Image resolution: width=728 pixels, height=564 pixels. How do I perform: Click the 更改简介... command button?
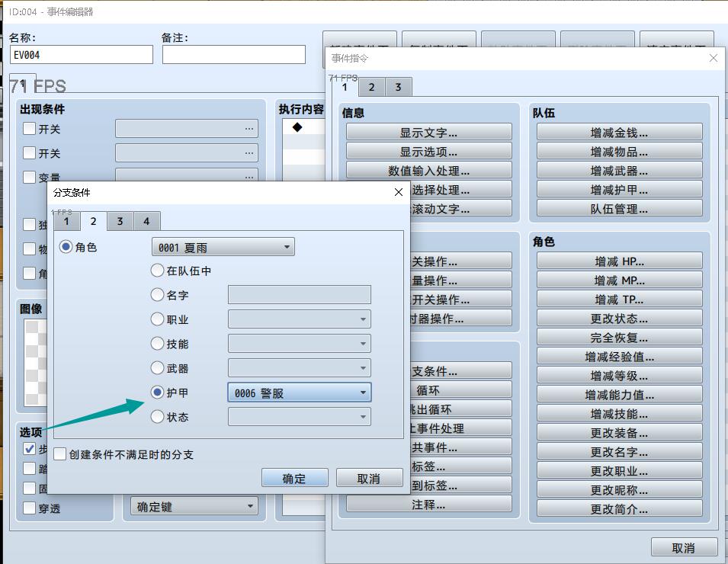[619, 508]
